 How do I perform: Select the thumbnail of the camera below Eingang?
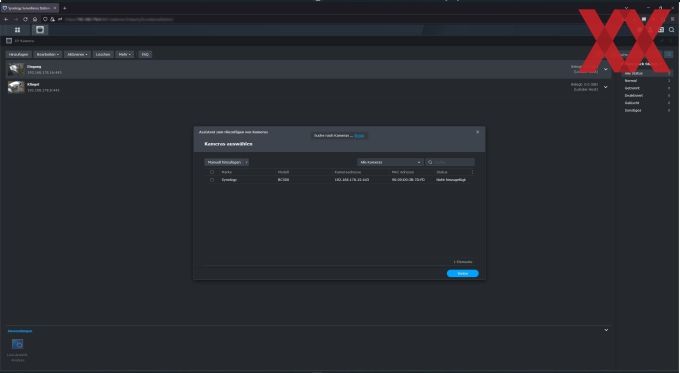16,87
